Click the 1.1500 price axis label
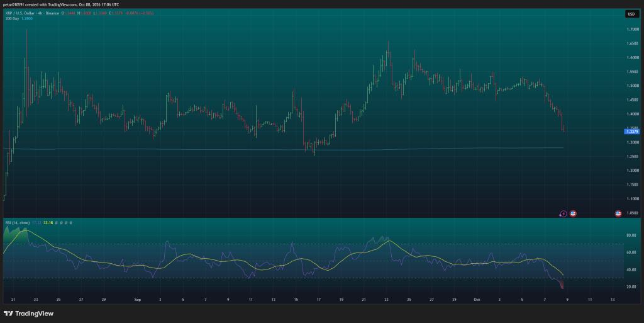The height and width of the screenshot is (323, 644). point(633,185)
